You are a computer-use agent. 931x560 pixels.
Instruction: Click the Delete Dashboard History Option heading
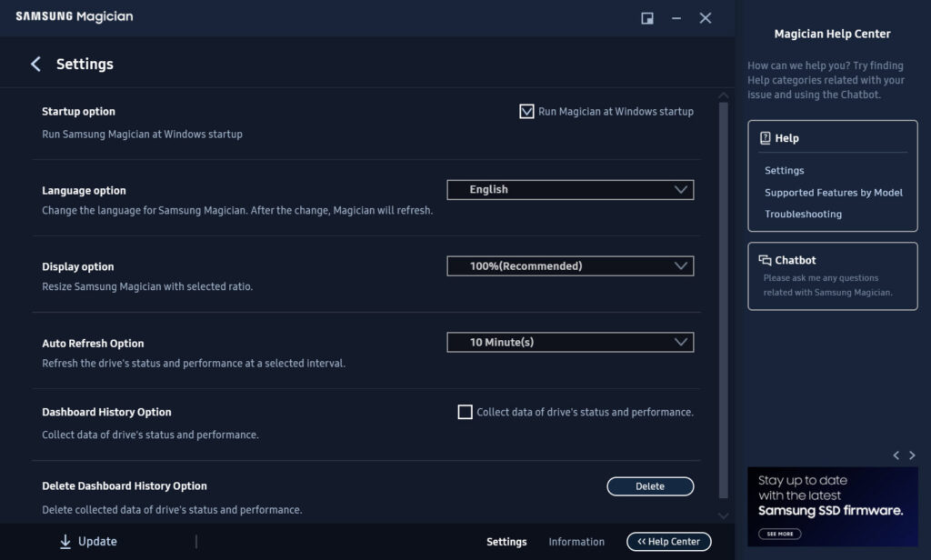(124, 485)
